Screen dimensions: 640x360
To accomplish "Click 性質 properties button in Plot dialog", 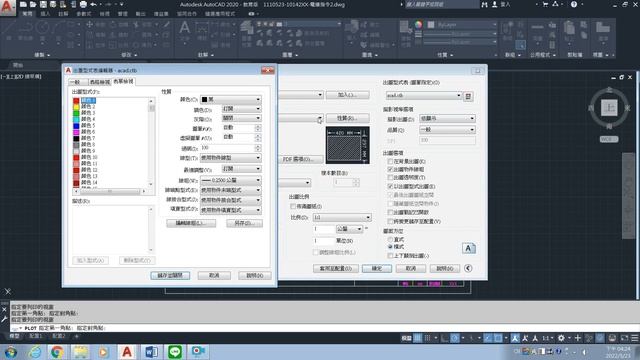I will pos(347,118).
